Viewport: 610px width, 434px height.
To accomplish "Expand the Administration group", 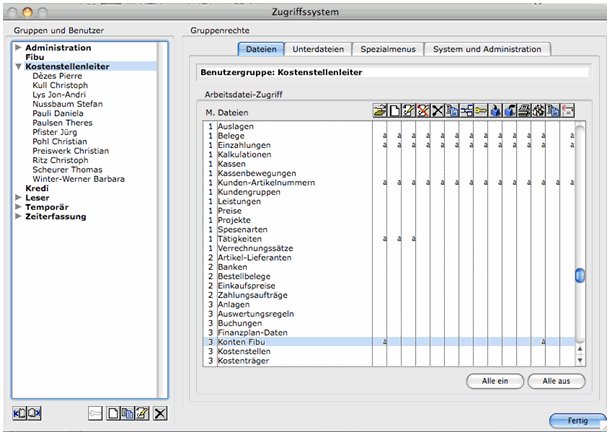I will 18,48.
